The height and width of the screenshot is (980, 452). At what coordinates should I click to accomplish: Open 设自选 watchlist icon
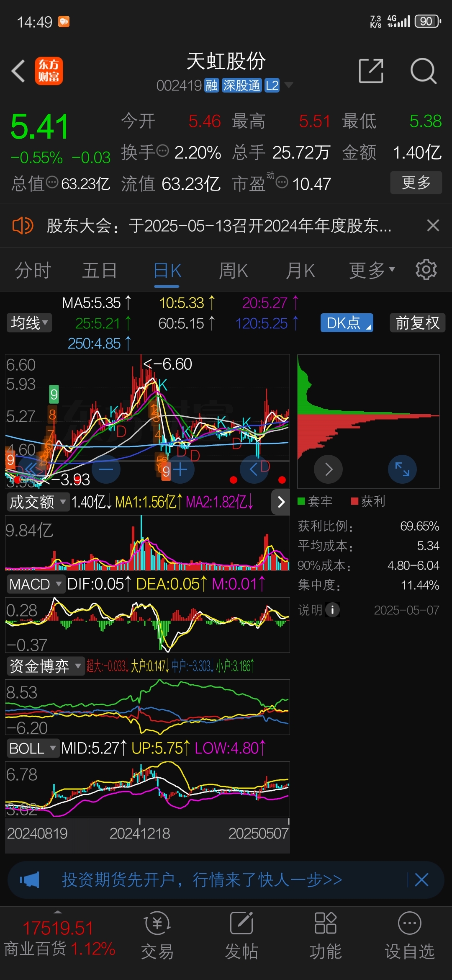[410, 936]
